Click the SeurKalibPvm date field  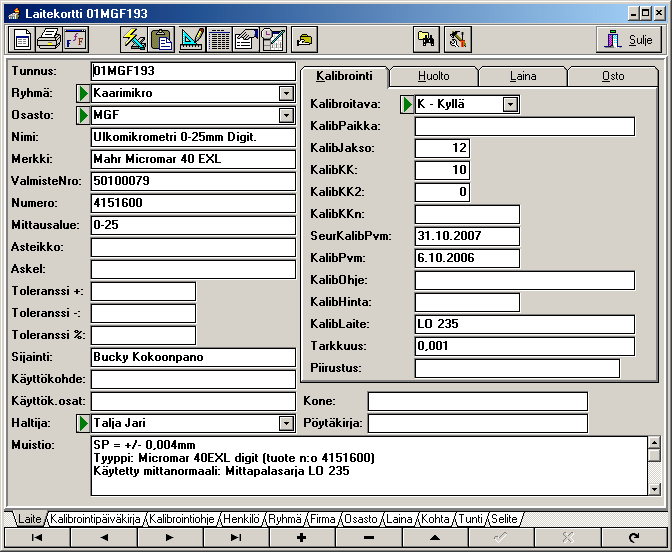pyautogui.click(x=467, y=236)
